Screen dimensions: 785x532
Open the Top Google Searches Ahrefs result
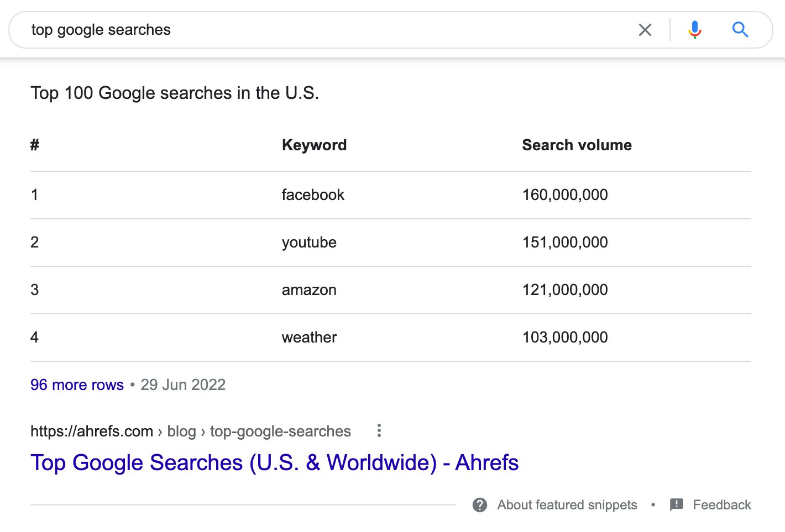pos(275,462)
